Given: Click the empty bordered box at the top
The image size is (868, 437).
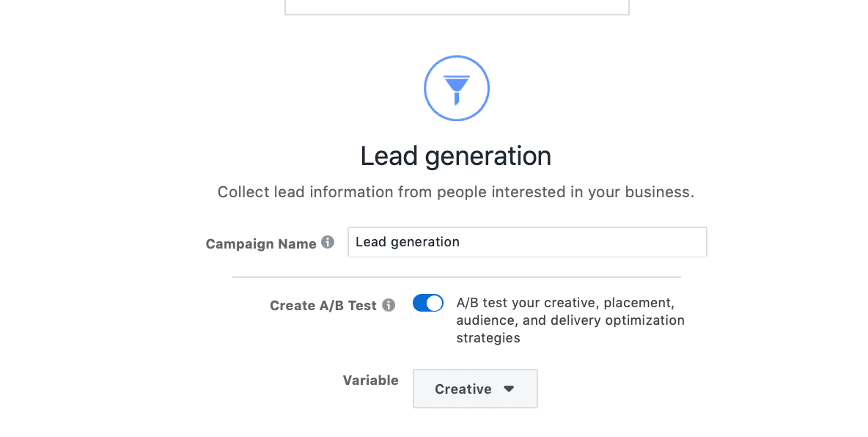Looking at the screenshot, I should click(457, 7).
